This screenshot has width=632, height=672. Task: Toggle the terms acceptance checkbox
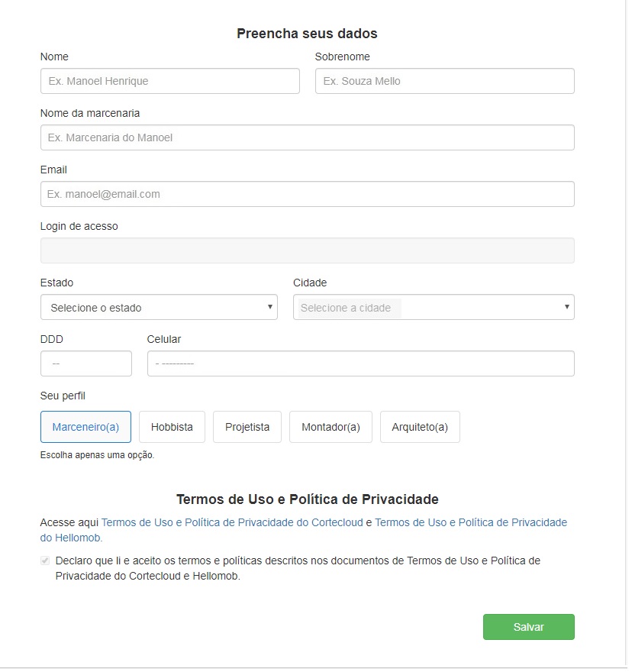45,561
